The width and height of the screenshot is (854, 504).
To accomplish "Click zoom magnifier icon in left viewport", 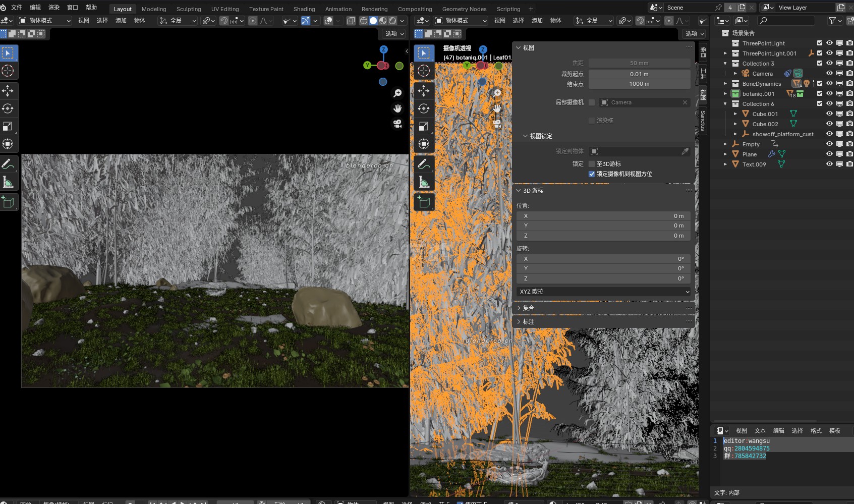I will pos(397,93).
